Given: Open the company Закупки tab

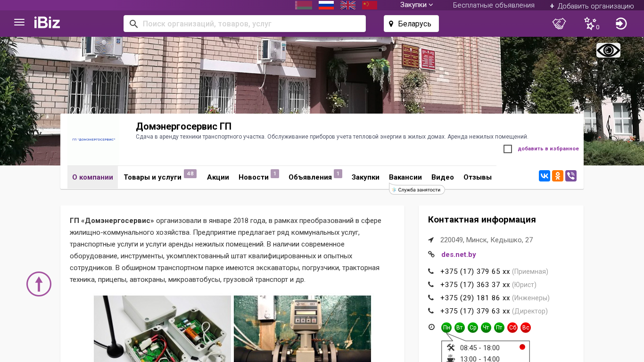Looking at the screenshot, I should point(365,177).
